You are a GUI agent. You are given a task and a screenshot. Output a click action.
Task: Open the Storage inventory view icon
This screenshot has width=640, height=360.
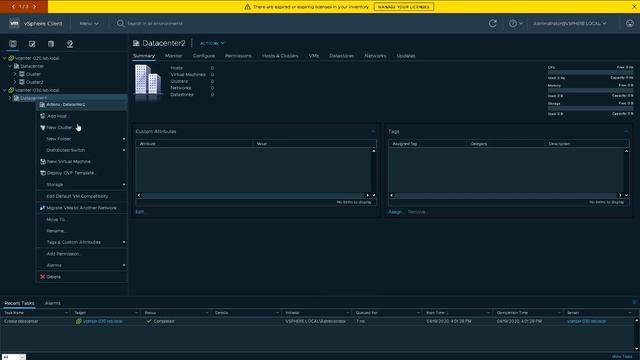click(51, 44)
